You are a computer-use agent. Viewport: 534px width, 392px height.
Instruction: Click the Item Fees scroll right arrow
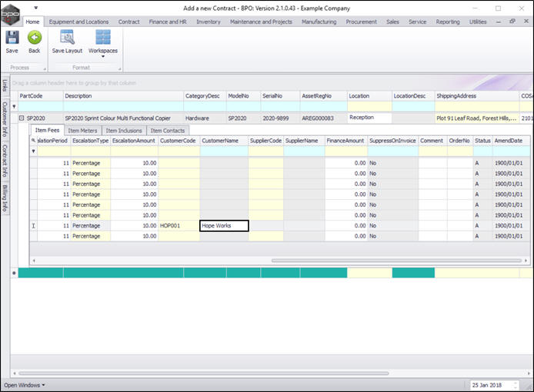click(x=526, y=261)
